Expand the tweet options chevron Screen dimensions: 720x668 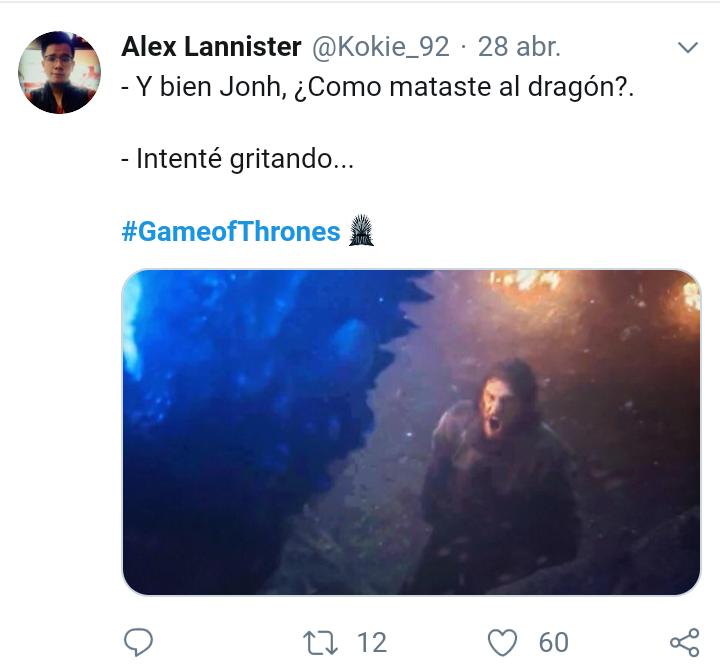coord(688,47)
